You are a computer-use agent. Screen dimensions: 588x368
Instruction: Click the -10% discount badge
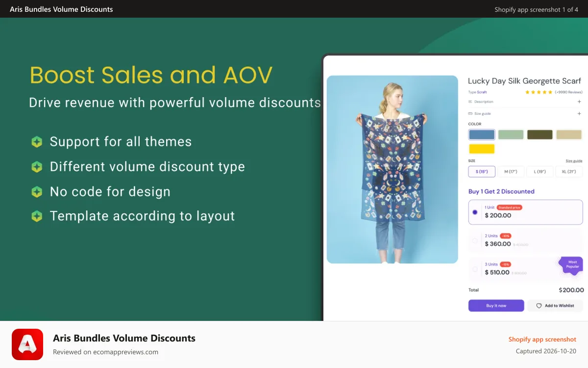[x=506, y=236]
